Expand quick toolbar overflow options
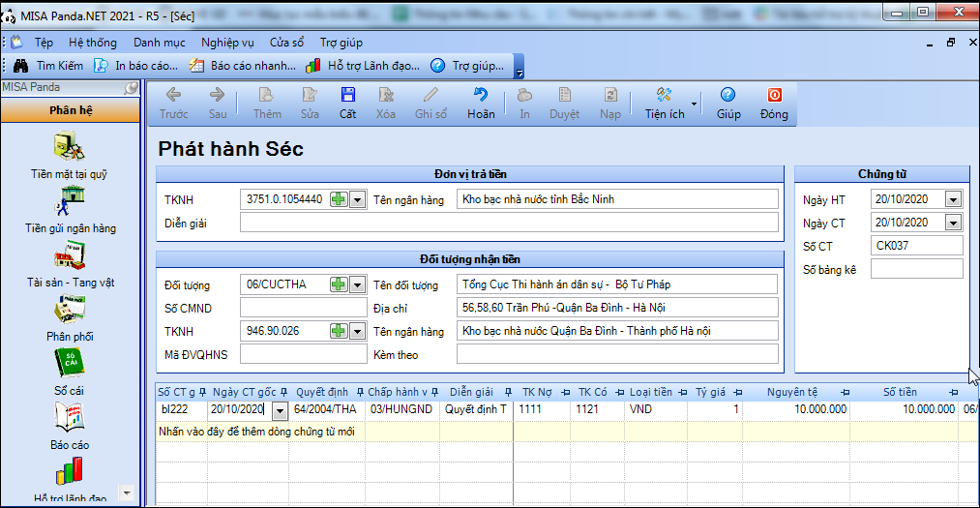The width and height of the screenshot is (980, 508). 519,73
